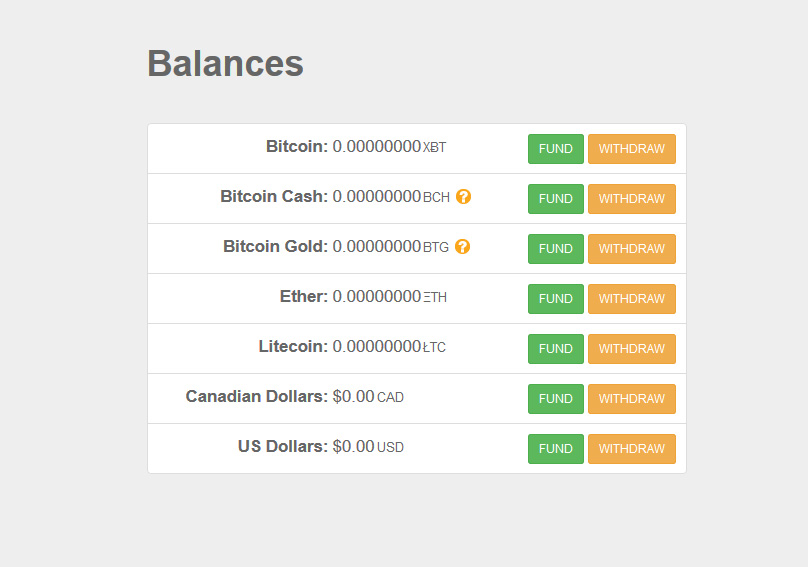Select the Ether 0.00000000 balance amount

tap(377, 297)
